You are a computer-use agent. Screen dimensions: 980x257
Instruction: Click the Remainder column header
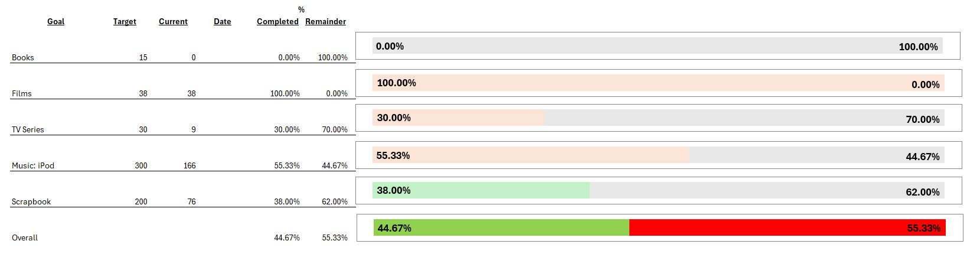pyautogui.click(x=325, y=21)
